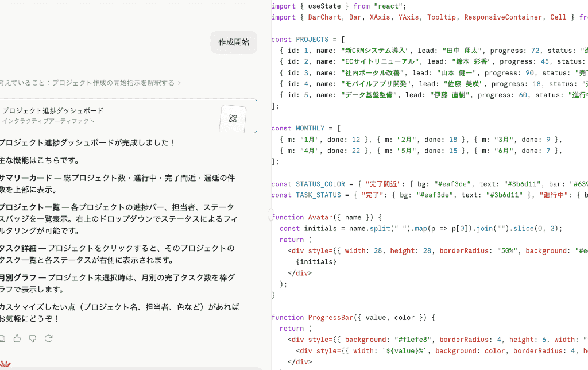Click the const MONTHLY declaration
The height and width of the screenshot is (370, 588).
pos(306,128)
